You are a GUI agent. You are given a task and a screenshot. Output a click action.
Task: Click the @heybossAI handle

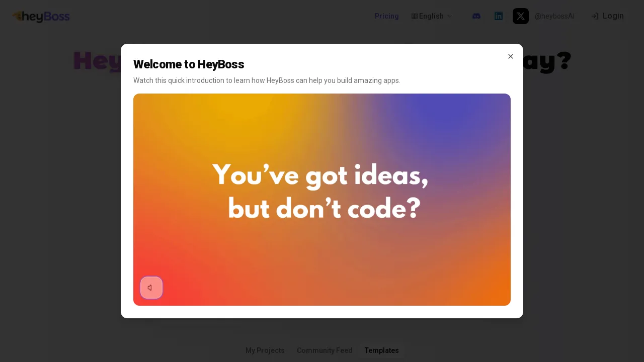click(554, 16)
